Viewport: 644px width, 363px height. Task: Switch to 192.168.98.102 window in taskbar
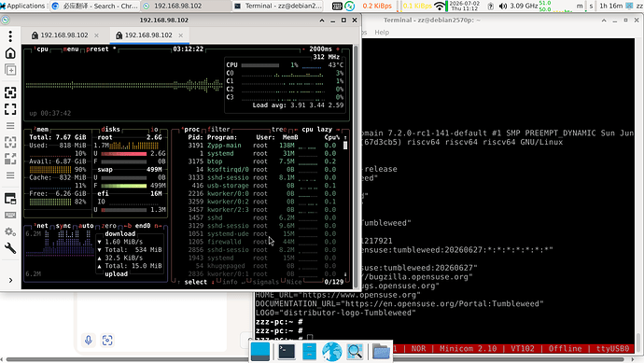coord(186,6)
